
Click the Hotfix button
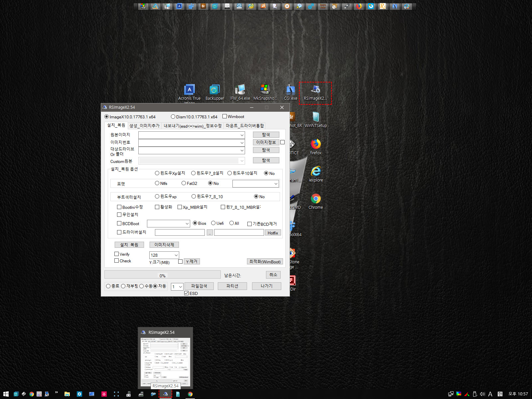273,233
